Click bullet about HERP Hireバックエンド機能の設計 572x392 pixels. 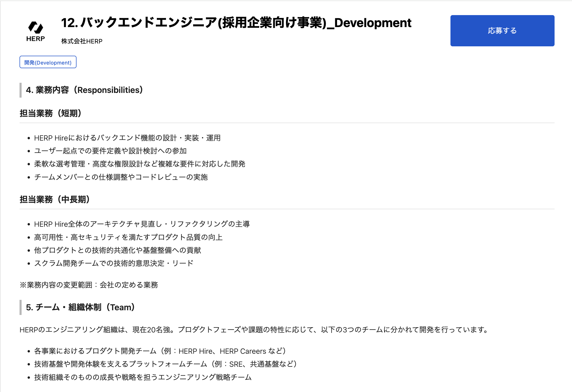click(x=127, y=138)
